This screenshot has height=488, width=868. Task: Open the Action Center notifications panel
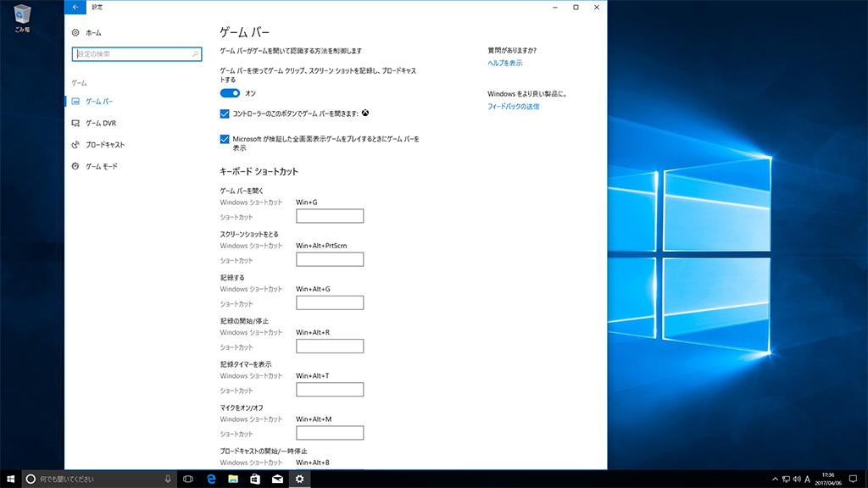(x=853, y=479)
